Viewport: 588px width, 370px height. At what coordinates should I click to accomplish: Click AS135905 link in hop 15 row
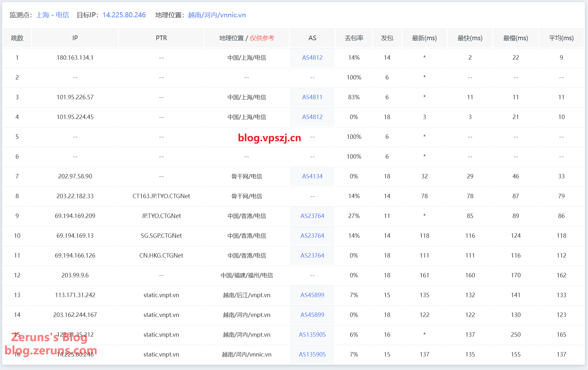(x=312, y=335)
